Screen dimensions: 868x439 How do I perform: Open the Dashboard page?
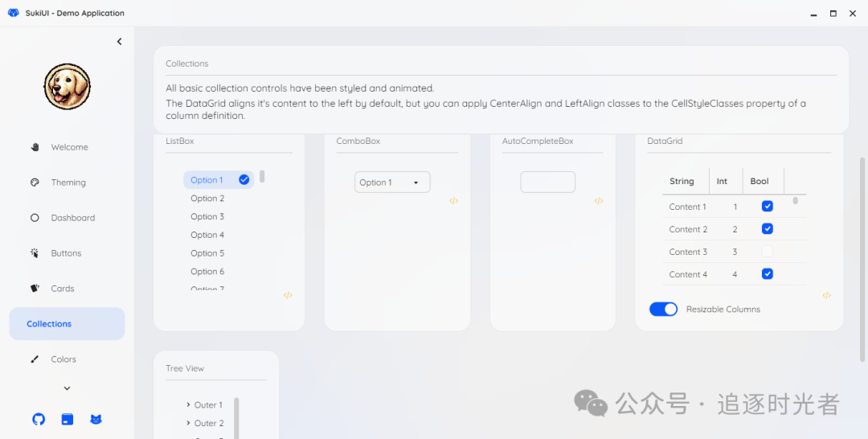click(x=72, y=218)
